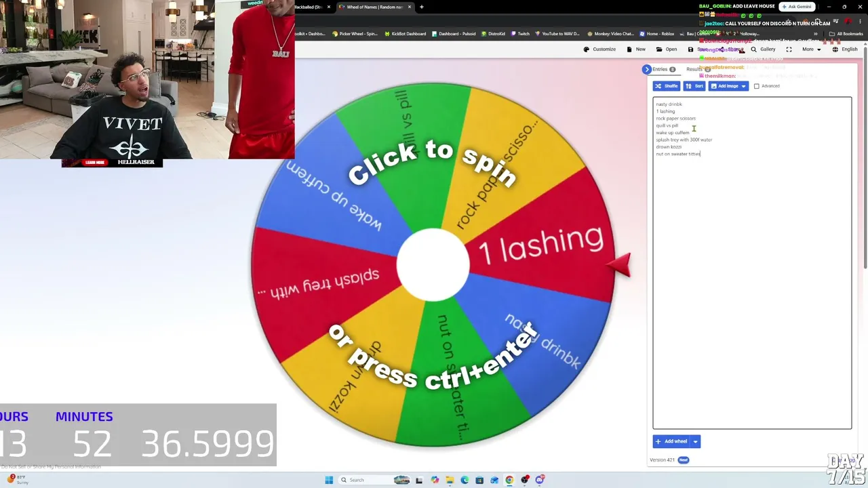Close the Wheel of Names browser tab
Viewport: 868px width, 488px height.
[409, 7]
